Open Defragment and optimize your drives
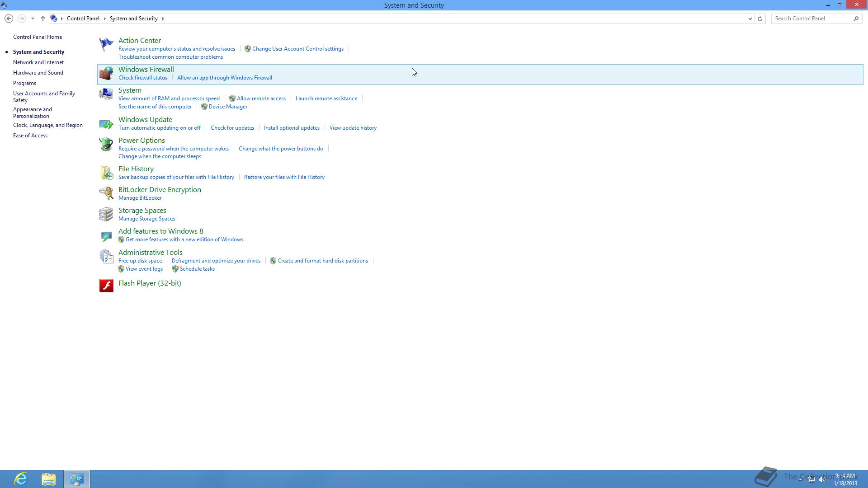The image size is (868, 488). tap(216, 261)
